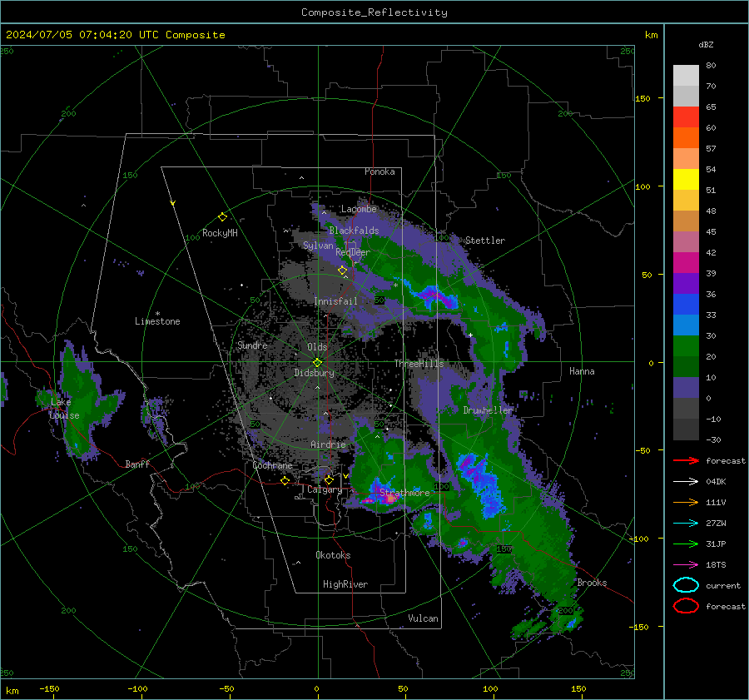Click the yellow radar-center marker above Didsbury
This screenshot has width=749, height=700.
[317, 363]
